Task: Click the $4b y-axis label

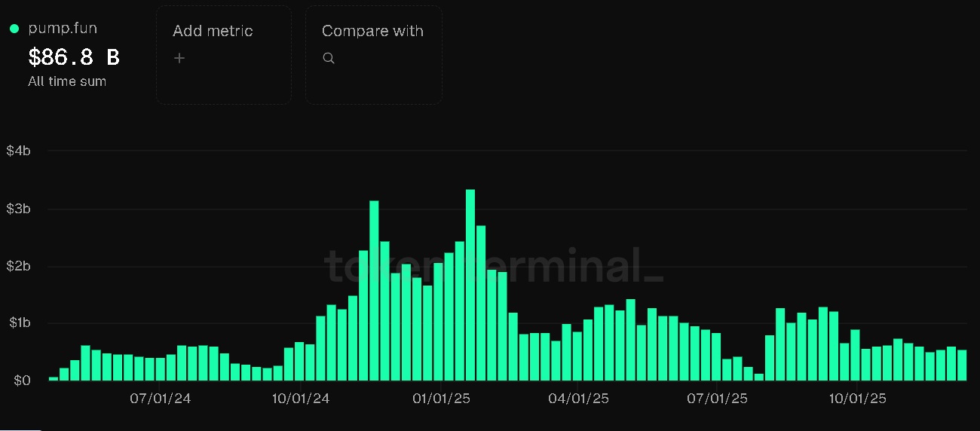Action: 18,151
